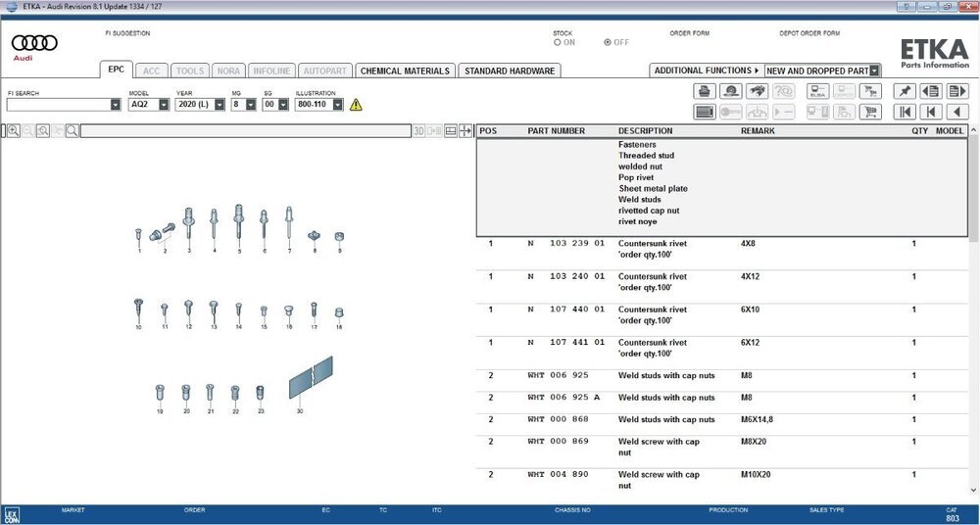Select part WHT 004 890 row

click(722, 480)
